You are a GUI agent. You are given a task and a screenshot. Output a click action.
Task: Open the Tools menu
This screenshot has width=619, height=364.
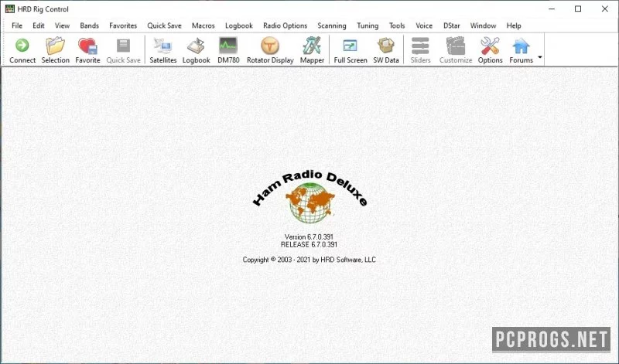[397, 26]
